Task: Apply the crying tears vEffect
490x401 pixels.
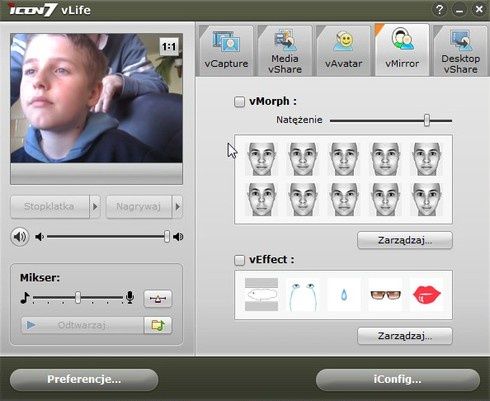Action: click(303, 295)
